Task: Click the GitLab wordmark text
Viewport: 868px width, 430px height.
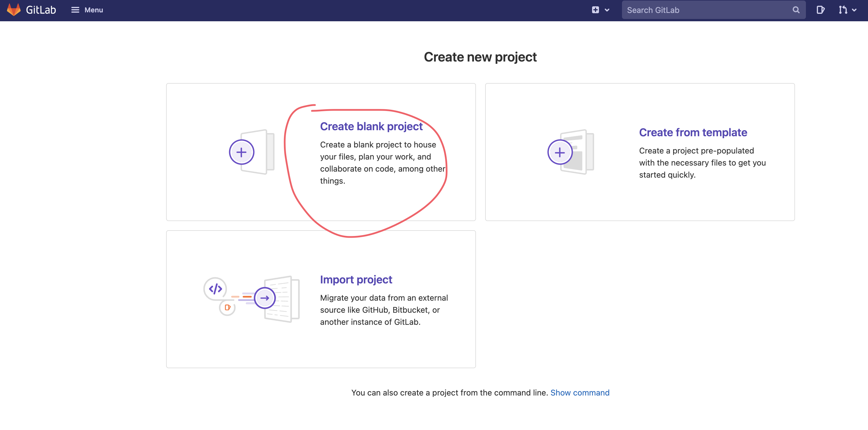Action: (x=41, y=10)
